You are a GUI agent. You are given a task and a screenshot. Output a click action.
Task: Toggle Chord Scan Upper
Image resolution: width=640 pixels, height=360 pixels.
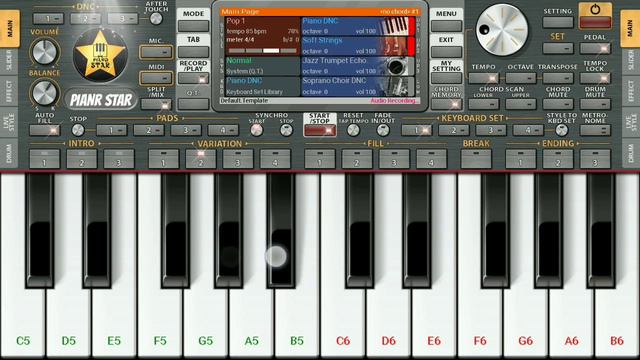pos(521,104)
